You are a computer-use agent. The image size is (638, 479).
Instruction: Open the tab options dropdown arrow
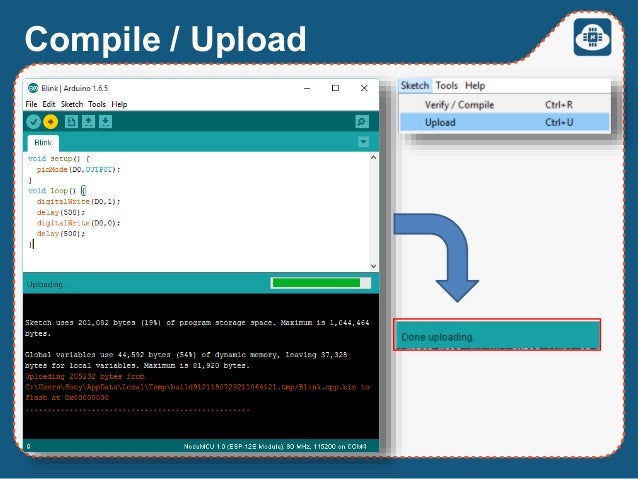[x=363, y=142]
